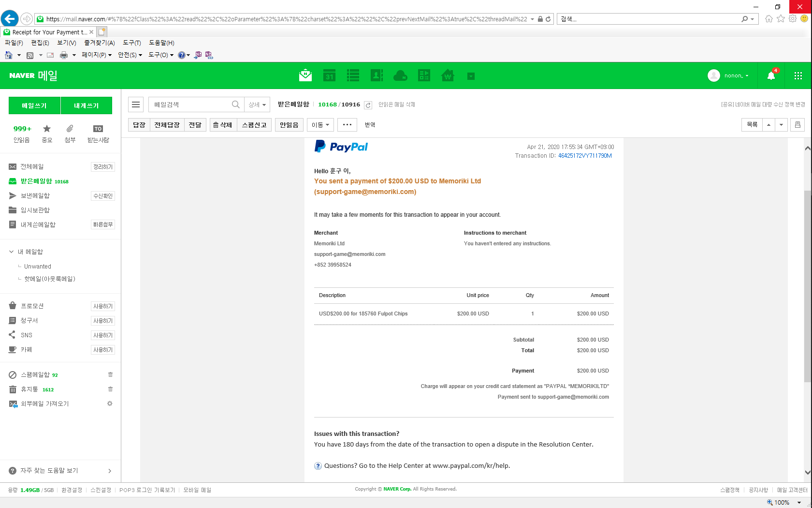812x508 pixels.
Task: Empty the 스팸메일함 with its trash icon
Action: point(110,374)
